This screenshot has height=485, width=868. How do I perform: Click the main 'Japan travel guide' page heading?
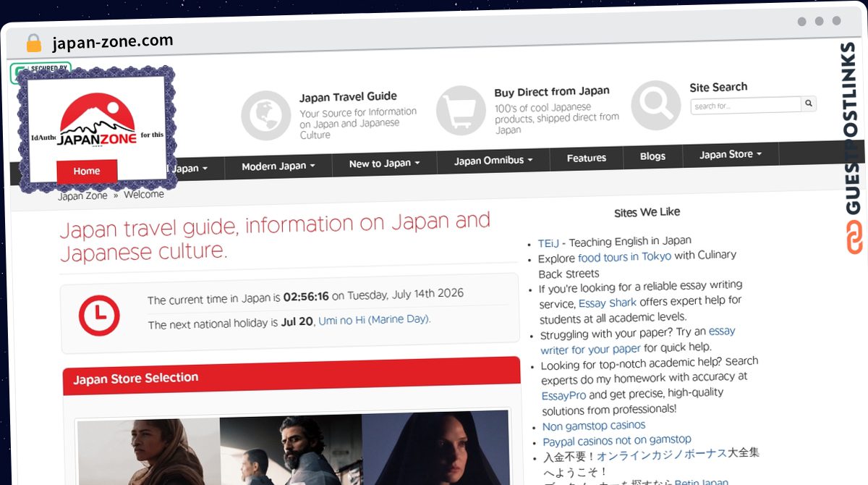(275, 236)
